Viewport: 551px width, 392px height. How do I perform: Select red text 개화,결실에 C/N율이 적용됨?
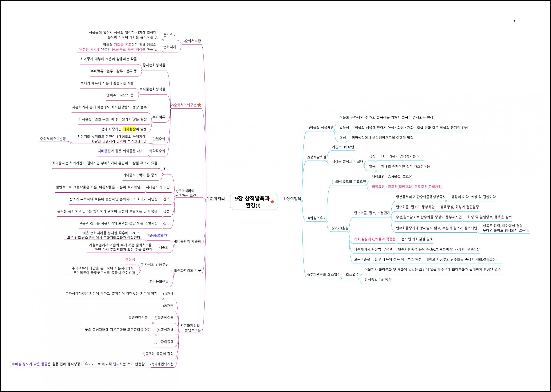pos(374,239)
